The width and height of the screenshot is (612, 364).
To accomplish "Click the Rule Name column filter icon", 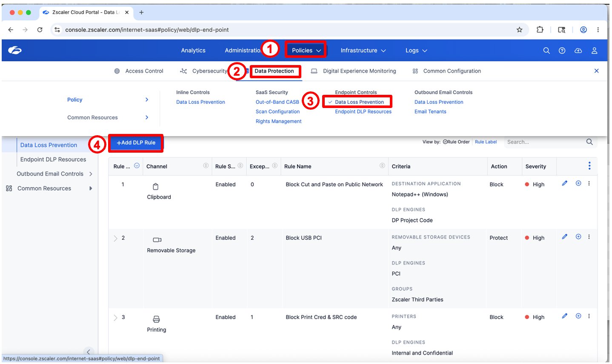I will [x=382, y=166].
